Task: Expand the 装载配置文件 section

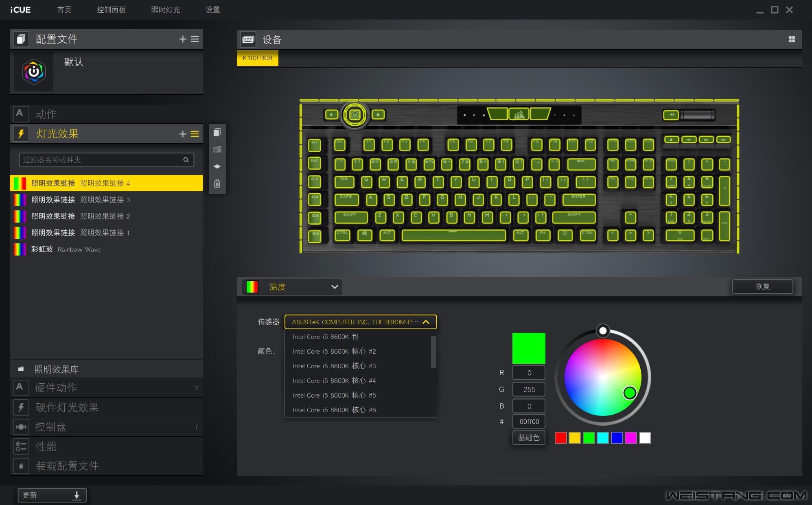Action: tap(107, 466)
